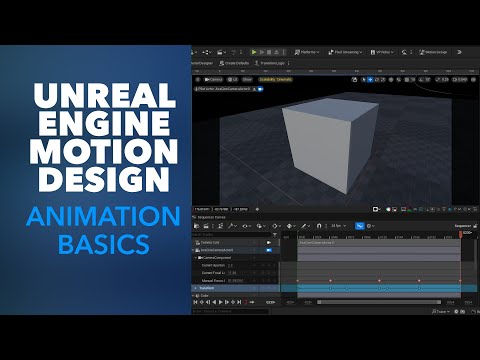
Task: Click the toolbar overflow double-arrow
Action: click(x=459, y=52)
